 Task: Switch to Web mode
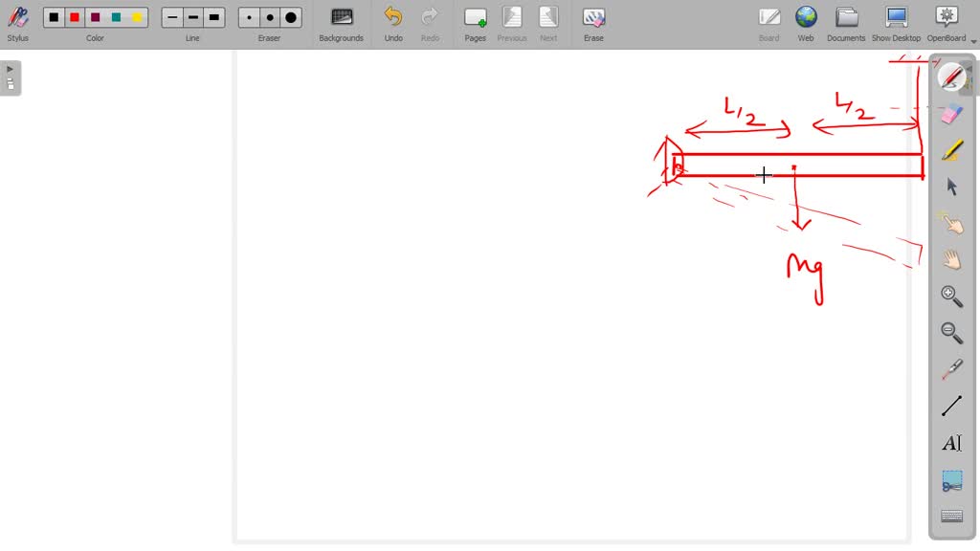coord(806,24)
